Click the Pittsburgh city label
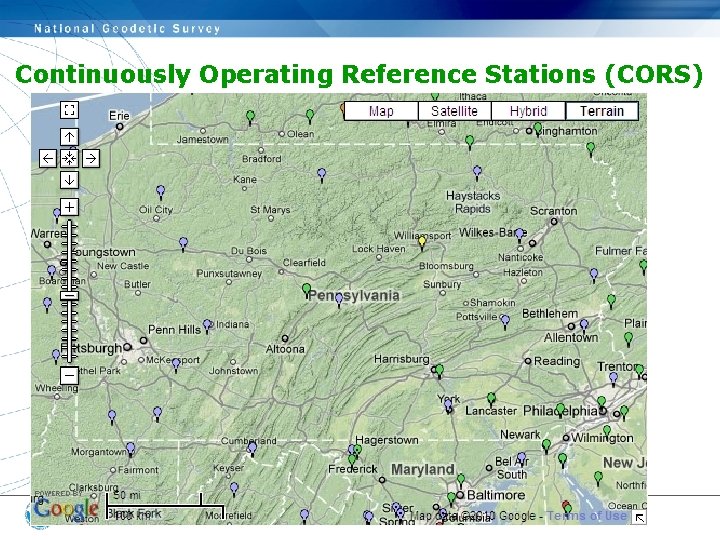The width and height of the screenshot is (720, 540). [x=92, y=348]
